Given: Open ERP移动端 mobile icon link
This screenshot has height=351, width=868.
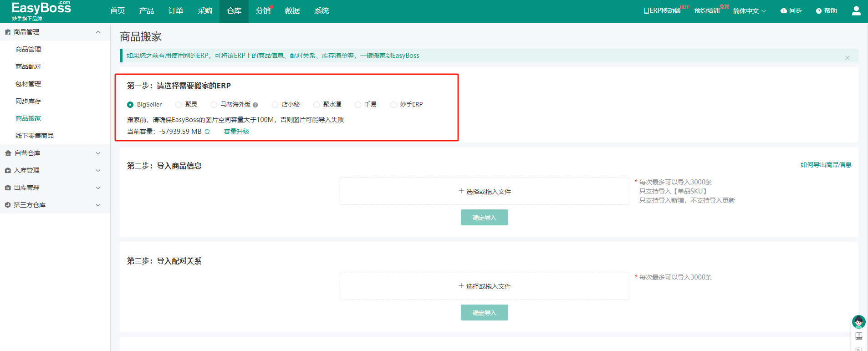Looking at the screenshot, I should [646, 11].
